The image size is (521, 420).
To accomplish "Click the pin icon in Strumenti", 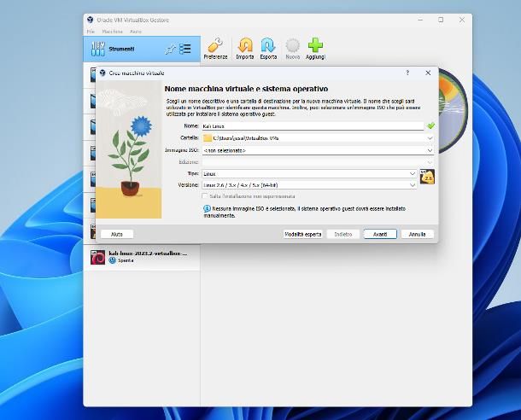I will tap(170, 50).
